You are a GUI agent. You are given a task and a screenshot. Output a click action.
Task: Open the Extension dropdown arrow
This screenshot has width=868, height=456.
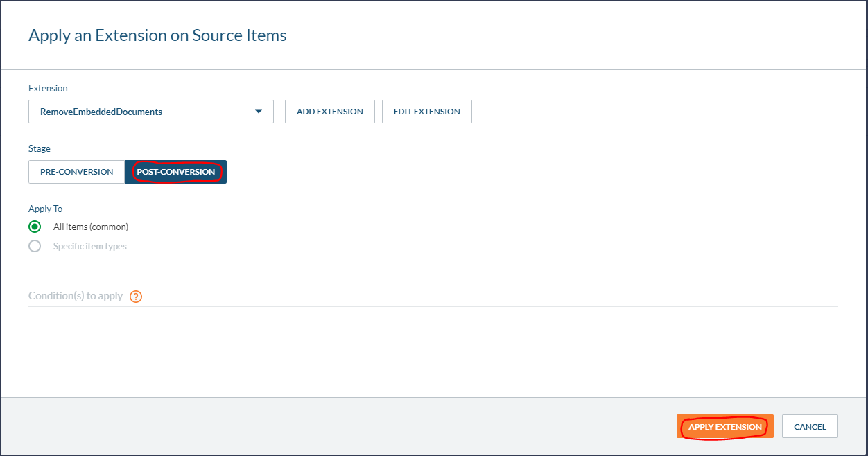[x=258, y=111]
